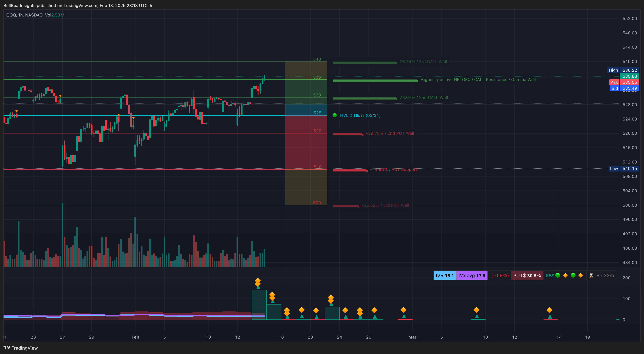Click the 520 strike level label
Viewport: 644px width, 354px height.
point(317,131)
